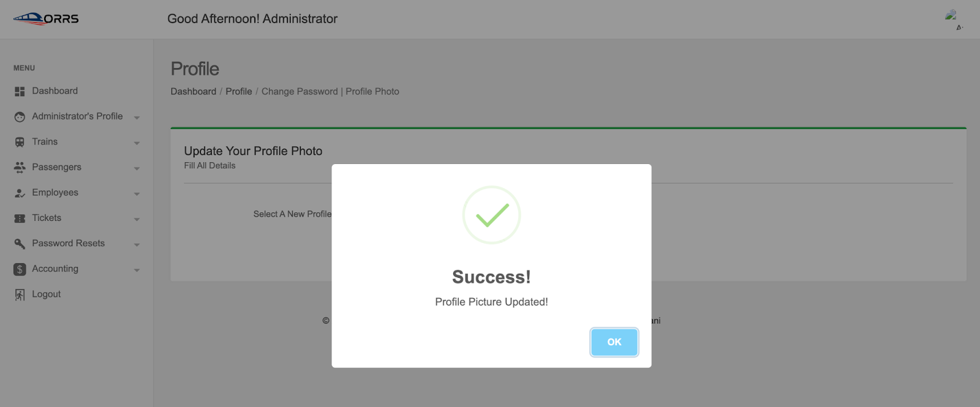Click the Dashboard grid icon
980x407 pixels.
coord(20,91)
